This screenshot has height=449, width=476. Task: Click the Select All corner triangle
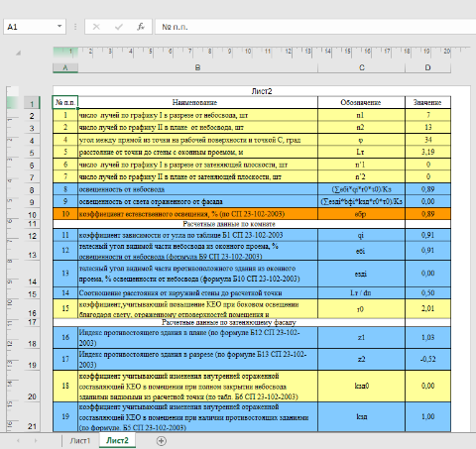pos(18,53)
